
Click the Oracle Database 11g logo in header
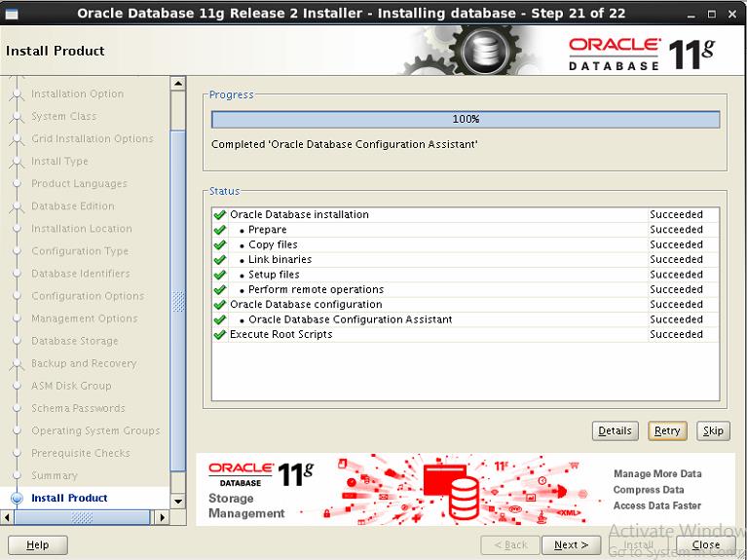click(642, 53)
